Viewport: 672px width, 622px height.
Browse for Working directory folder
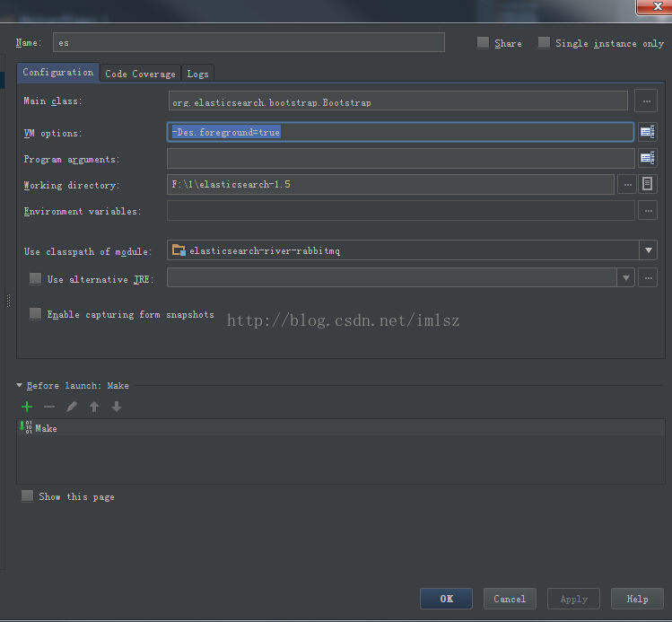(627, 184)
